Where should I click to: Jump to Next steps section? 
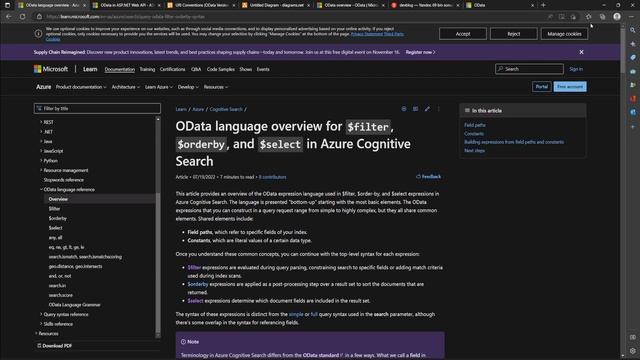pos(474,151)
